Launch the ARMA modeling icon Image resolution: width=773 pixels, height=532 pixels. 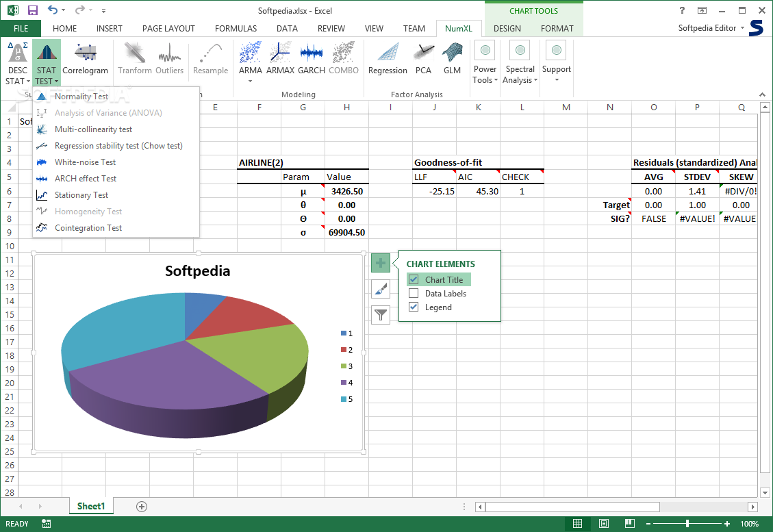coord(251,52)
